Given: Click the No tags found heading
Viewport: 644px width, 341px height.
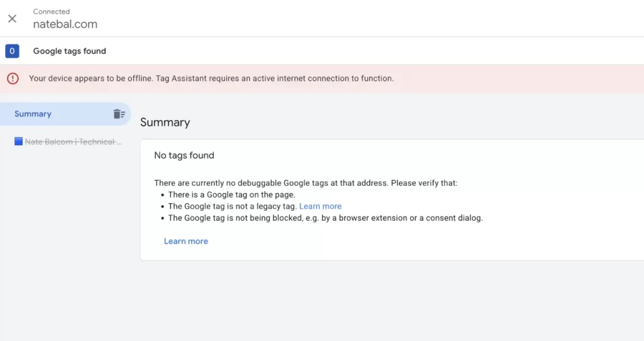Looking at the screenshot, I should click(x=184, y=155).
